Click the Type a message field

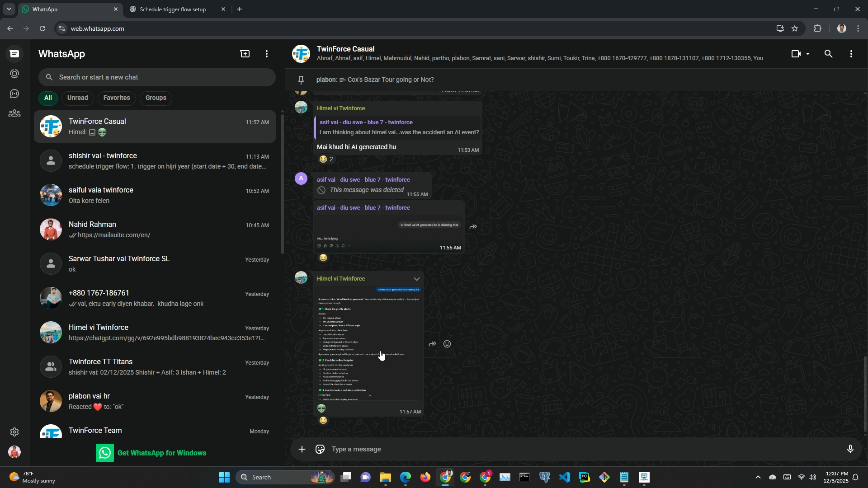542,449
